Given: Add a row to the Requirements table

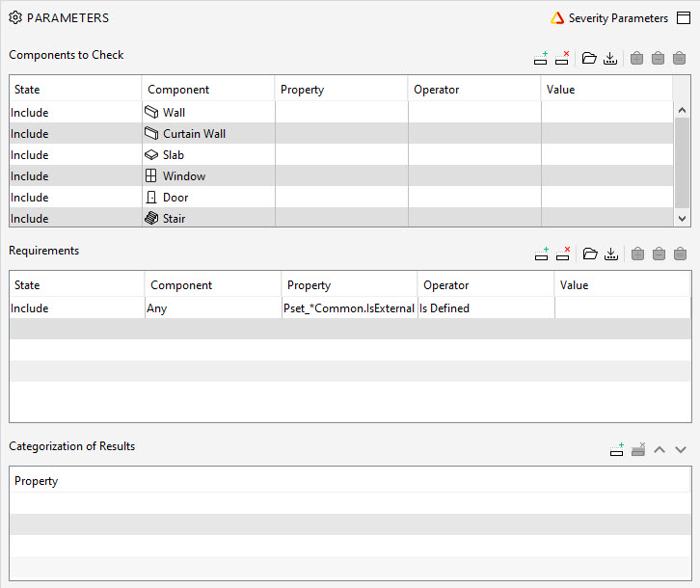Looking at the screenshot, I should pyautogui.click(x=541, y=254).
